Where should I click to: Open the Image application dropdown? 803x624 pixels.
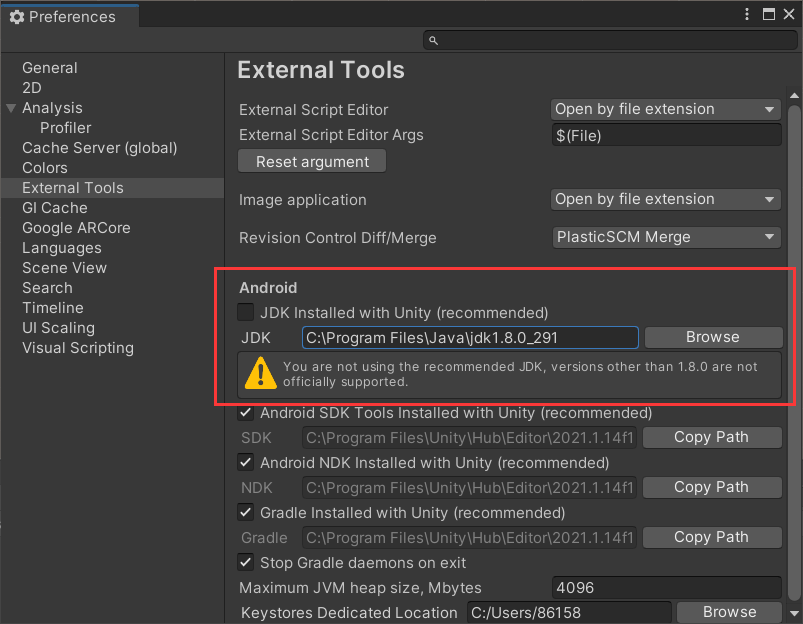[x=665, y=199]
